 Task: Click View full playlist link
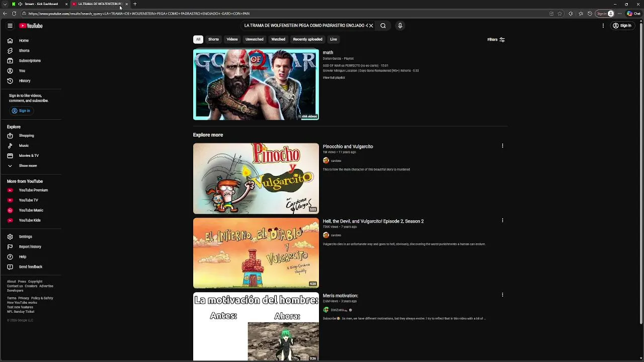334,78
